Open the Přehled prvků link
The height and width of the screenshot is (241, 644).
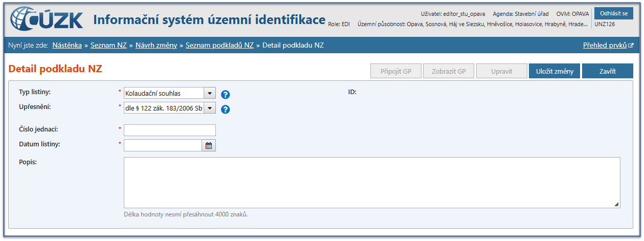(605, 45)
